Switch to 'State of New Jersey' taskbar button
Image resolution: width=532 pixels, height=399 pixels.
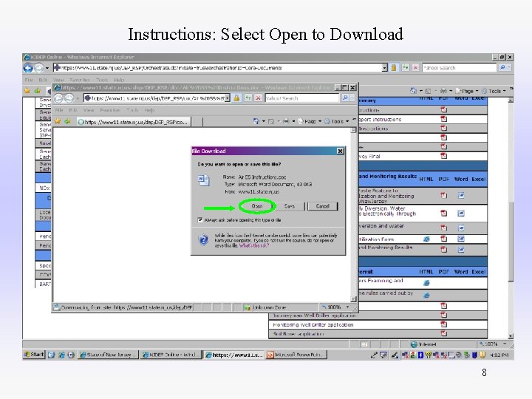point(108,355)
